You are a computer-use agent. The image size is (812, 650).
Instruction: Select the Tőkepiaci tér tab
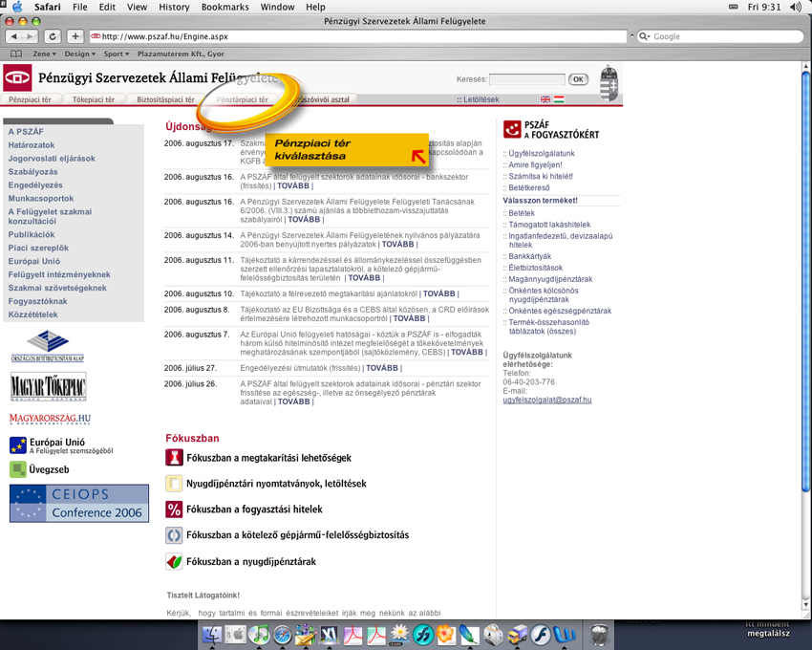coord(94,99)
